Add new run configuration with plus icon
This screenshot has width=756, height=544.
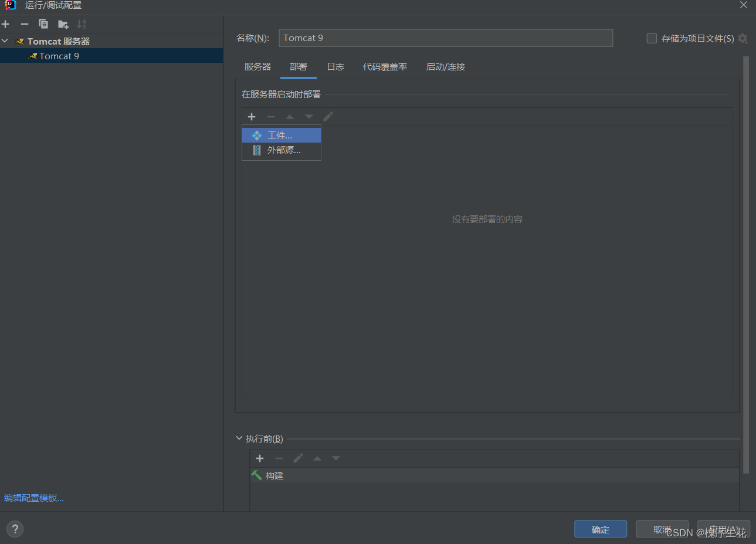pos(5,24)
